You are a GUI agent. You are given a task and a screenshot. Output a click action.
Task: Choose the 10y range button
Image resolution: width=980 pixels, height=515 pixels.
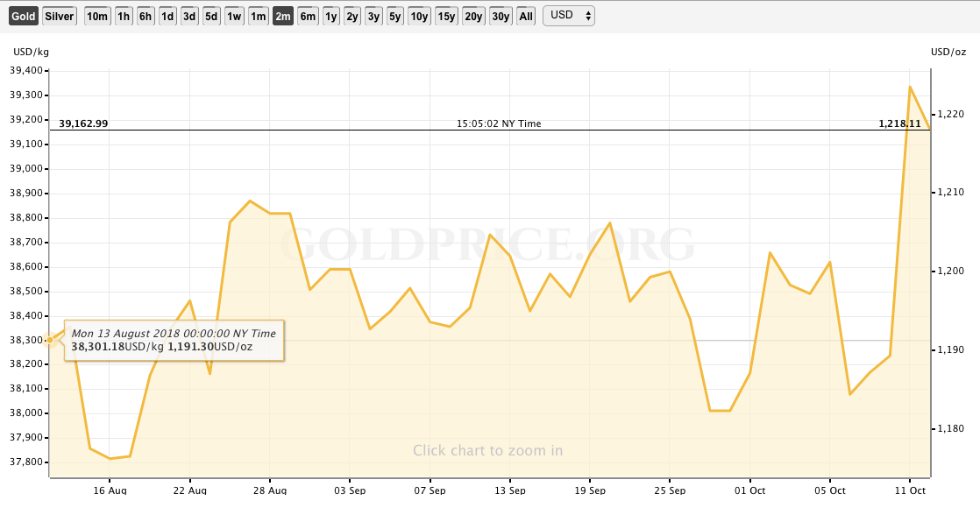[419, 16]
